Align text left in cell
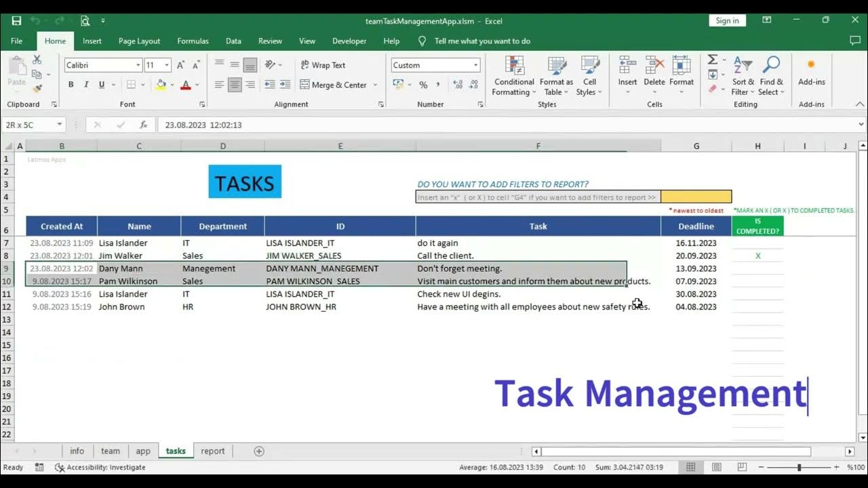 (x=219, y=85)
